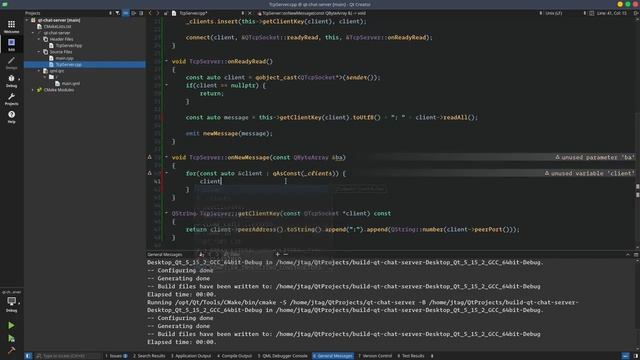Open Projects mode with wrench icon
This screenshot has height=360, width=640.
coord(11,99)
